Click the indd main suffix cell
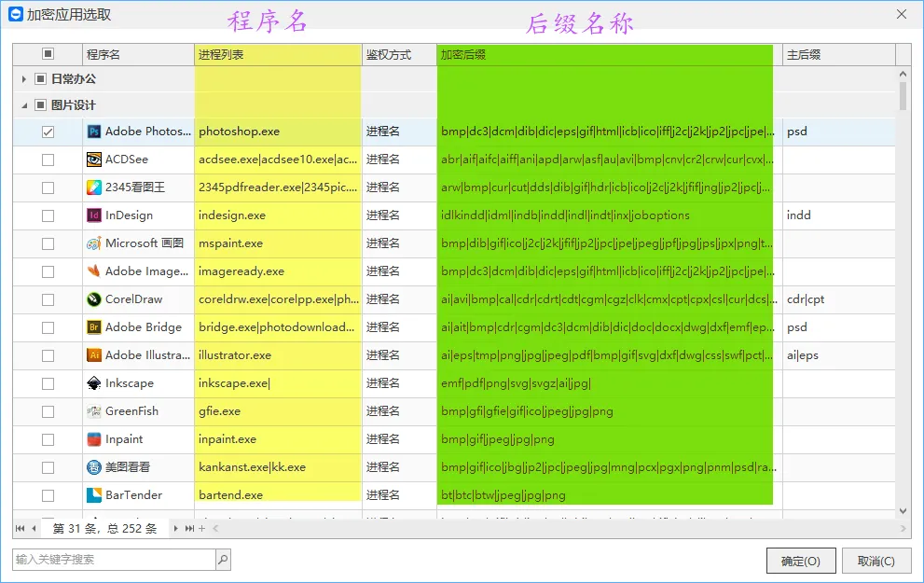Image resolution: width=924 pixels, height=583 pixels. click(838, 215)
